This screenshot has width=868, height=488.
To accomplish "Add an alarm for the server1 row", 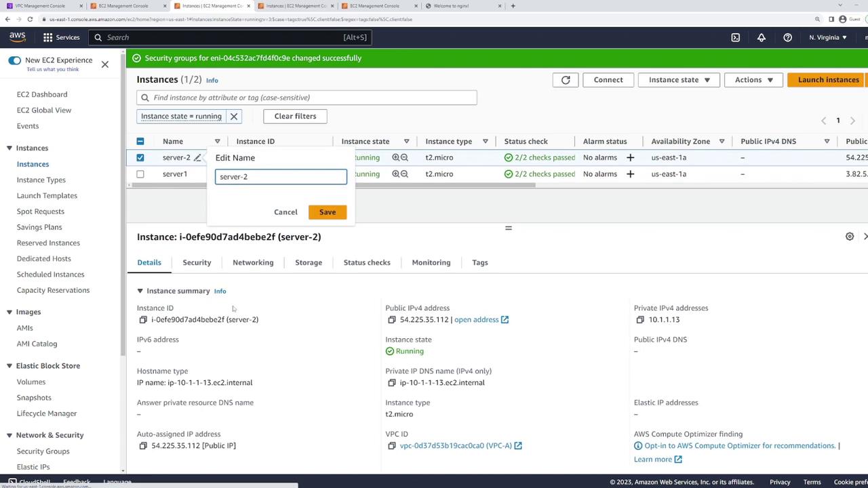I will pos(630,174).
